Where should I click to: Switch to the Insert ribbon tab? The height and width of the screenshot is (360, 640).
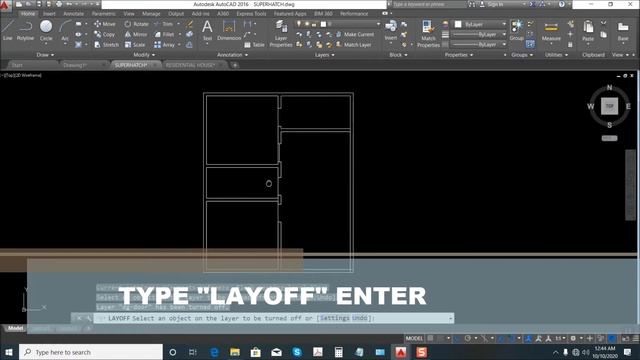(49, 13)
